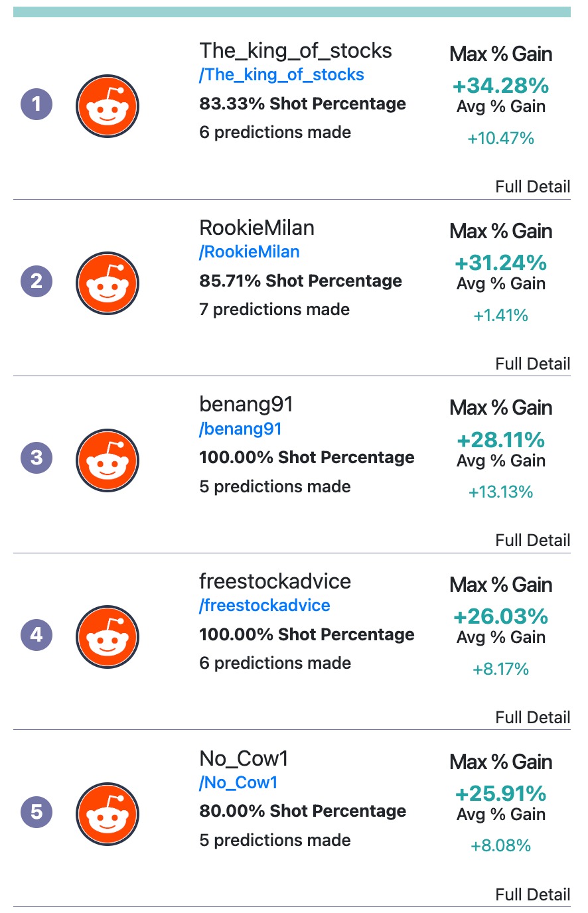
Task: View Full Detail for The_king_of_stocks
Action: (533, 187)
